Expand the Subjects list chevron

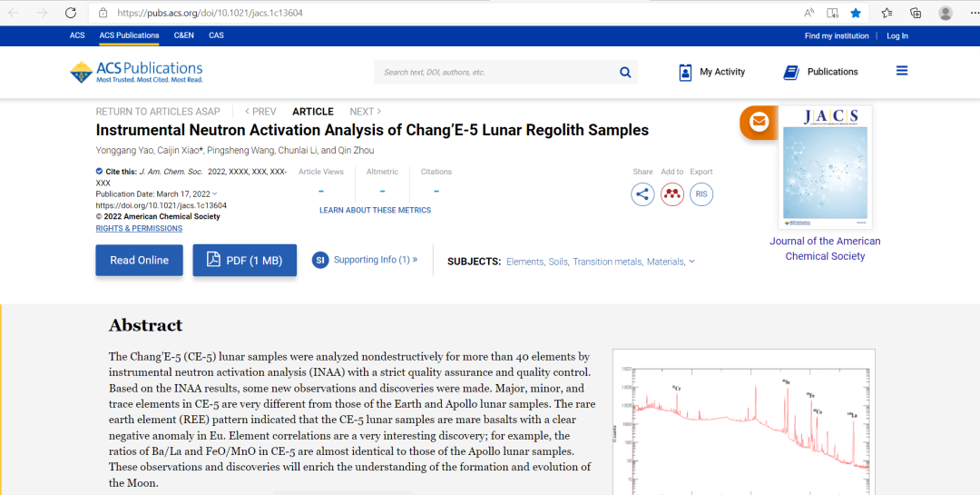(691, 262)
